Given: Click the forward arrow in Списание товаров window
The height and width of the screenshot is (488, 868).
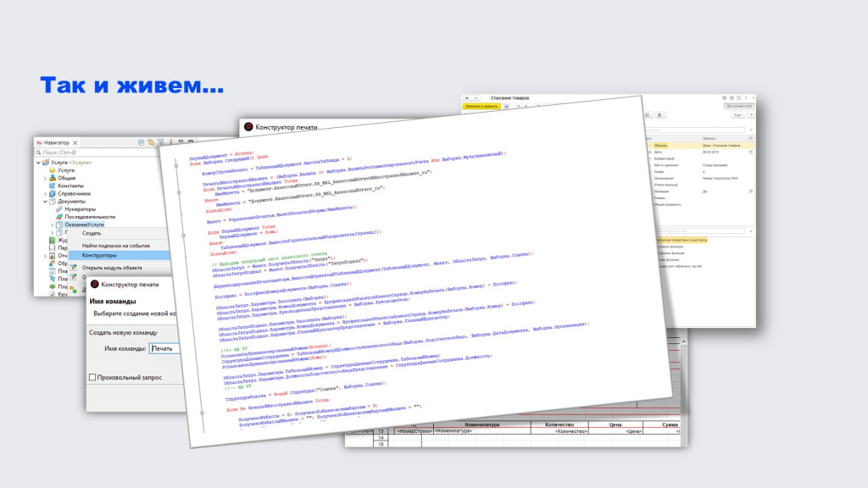Looking at the screenshot, I should click(476, 98).
